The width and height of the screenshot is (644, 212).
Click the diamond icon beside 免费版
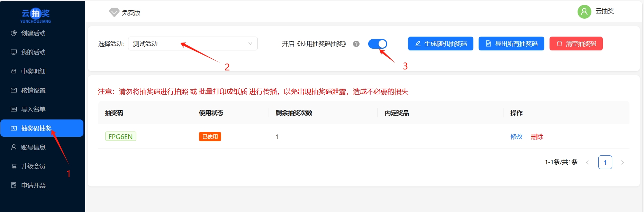[114, 12]
